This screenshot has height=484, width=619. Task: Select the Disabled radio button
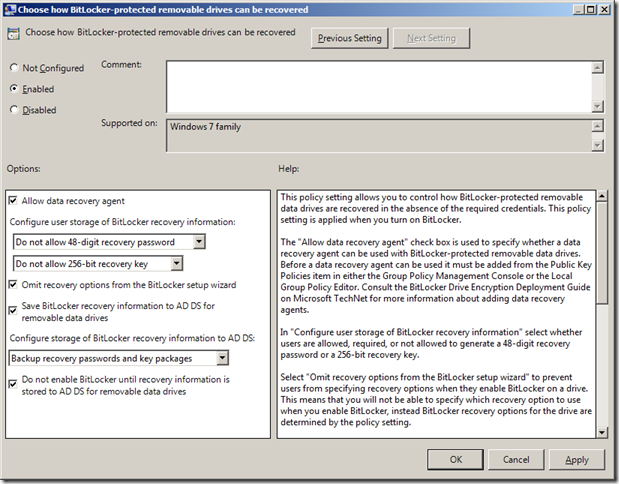point(14,110)
